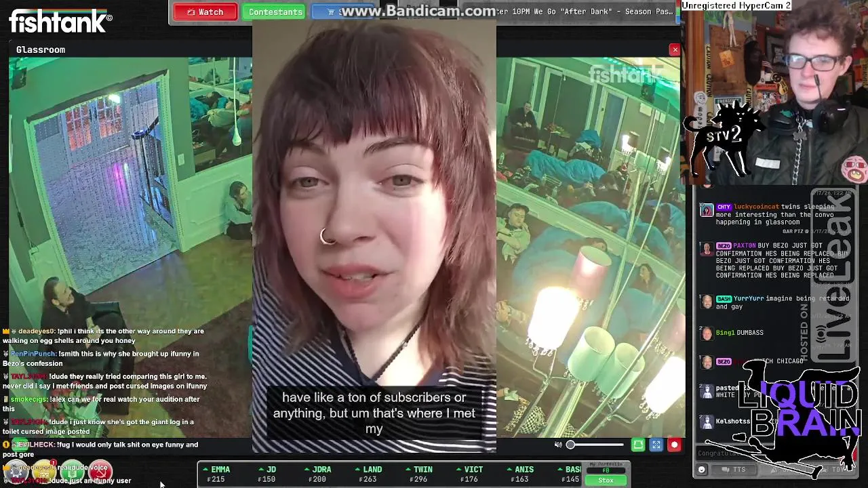Open the Stox portfolio button
Screen dimensions: 868x488
[x=606, y=480]
